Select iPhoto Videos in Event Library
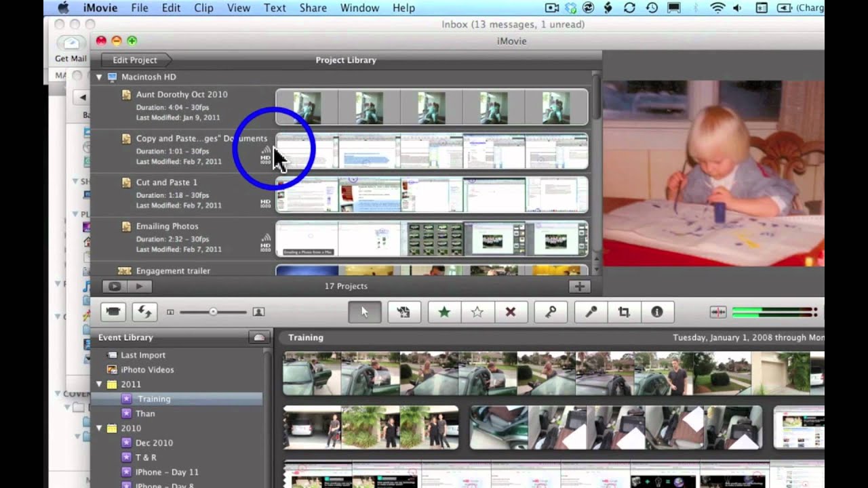The image size is (868, 488). [x=147, y=370]
